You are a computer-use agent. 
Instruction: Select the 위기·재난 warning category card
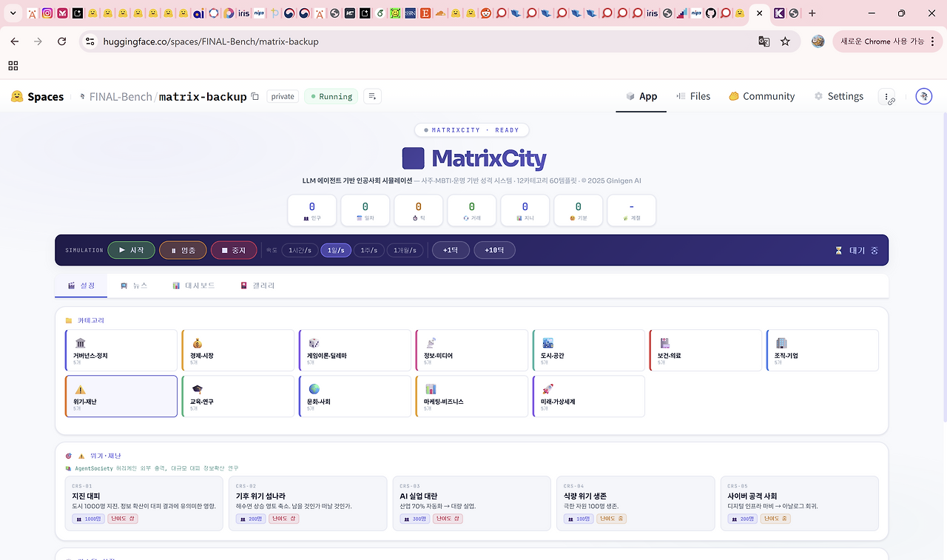[x=121, y=396]
